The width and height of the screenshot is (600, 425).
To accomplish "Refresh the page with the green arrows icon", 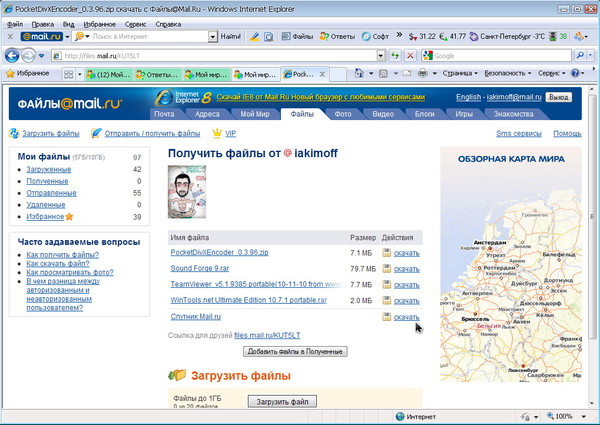I will pyautogui.click(x=395, y=56).
